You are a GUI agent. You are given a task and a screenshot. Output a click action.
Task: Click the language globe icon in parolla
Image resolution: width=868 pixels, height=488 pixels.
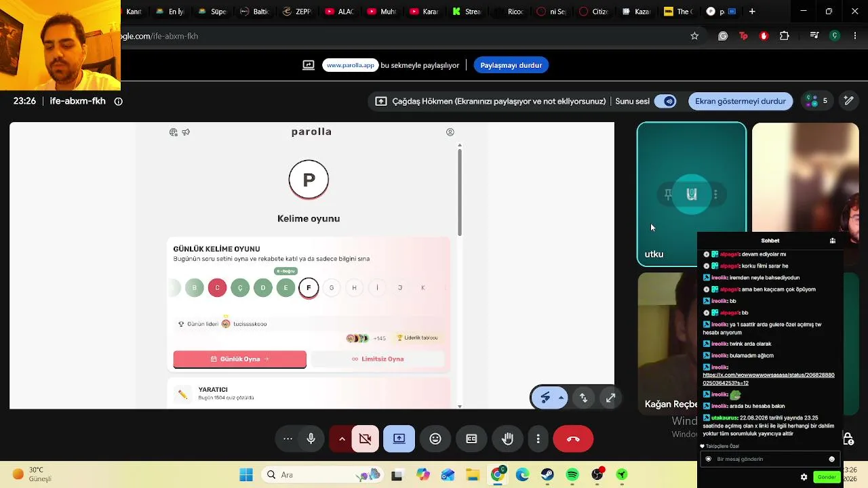[x=174, y=132]
